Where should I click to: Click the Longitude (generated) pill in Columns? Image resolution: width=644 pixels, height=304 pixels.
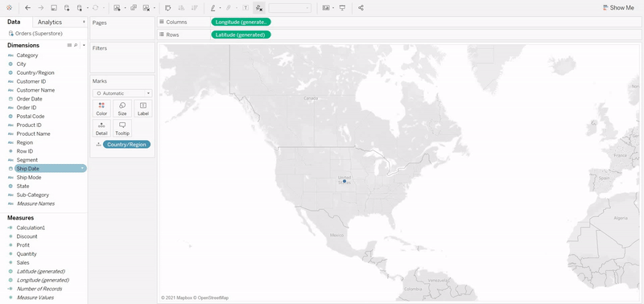(x=241, y=23)
